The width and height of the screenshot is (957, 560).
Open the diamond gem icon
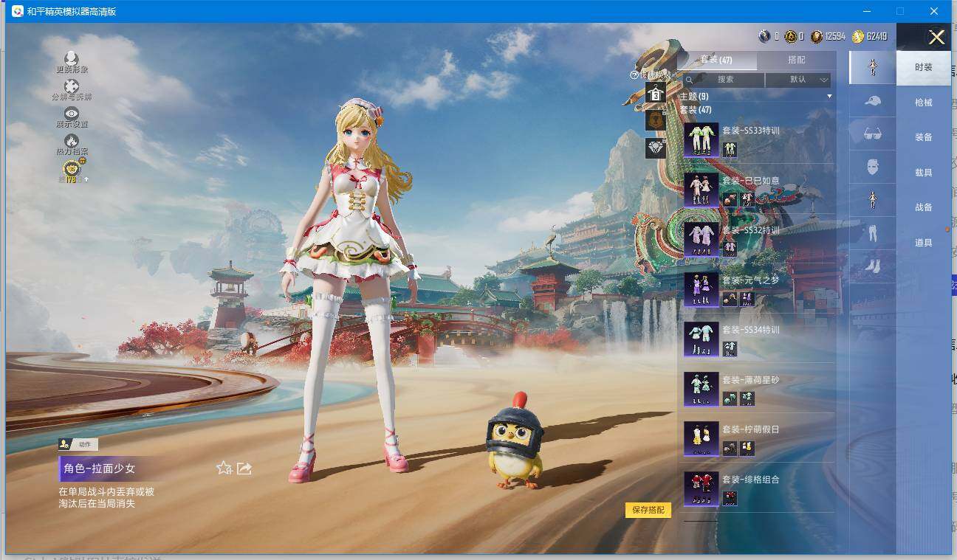point(656,148)
